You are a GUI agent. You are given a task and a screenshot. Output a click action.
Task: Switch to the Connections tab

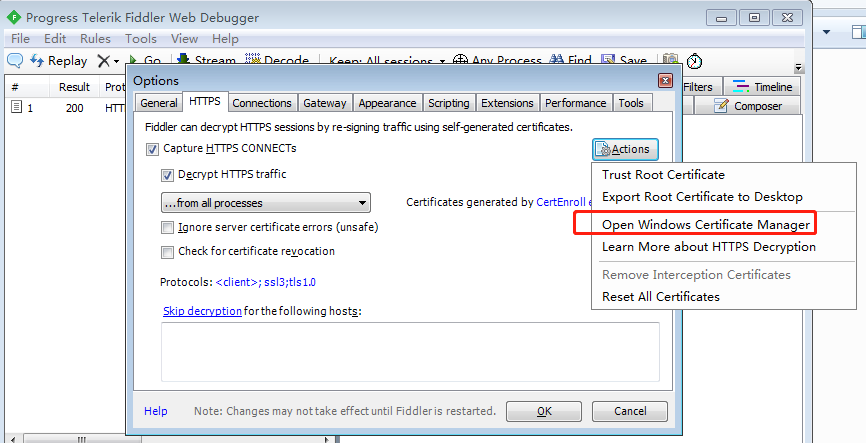[262, 103]
